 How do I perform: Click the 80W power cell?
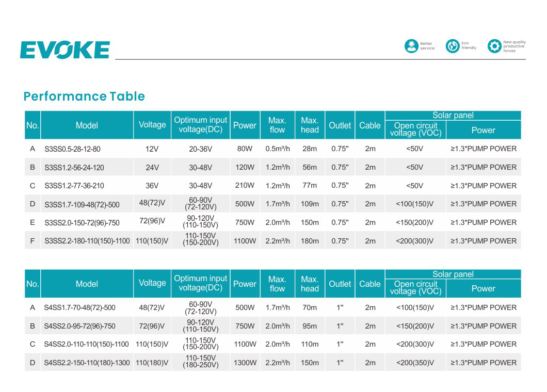point(245,149)
